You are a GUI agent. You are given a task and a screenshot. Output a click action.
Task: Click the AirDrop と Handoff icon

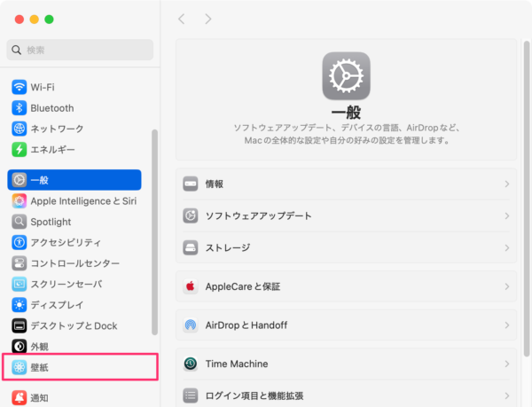(191, 325)
